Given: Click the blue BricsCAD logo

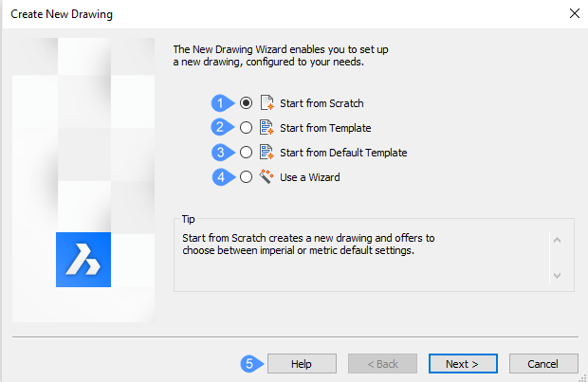Looking at the screenshot, I should 83,260.
